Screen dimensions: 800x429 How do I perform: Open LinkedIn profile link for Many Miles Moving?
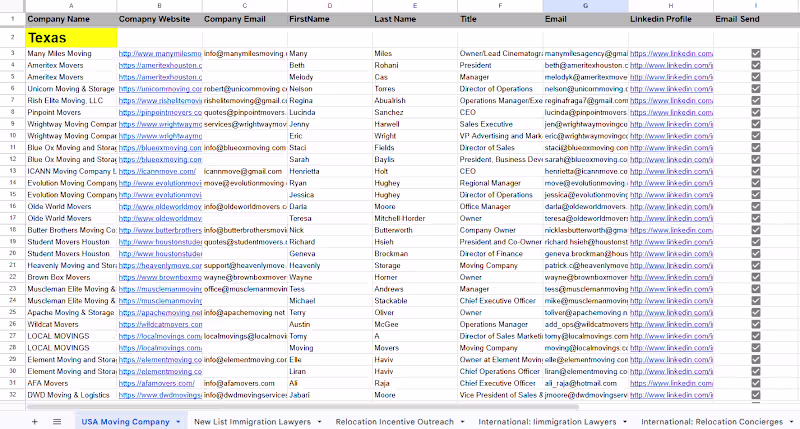click(671, 54)
